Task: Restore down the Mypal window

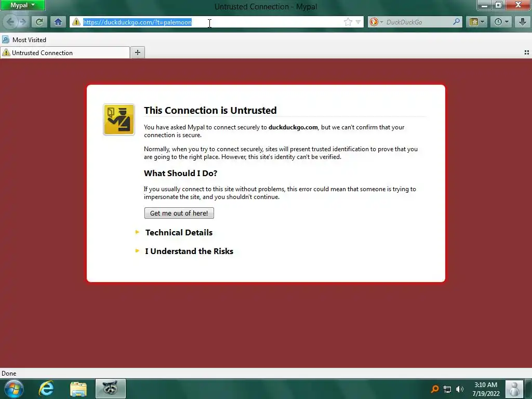Action: [499, 5]
